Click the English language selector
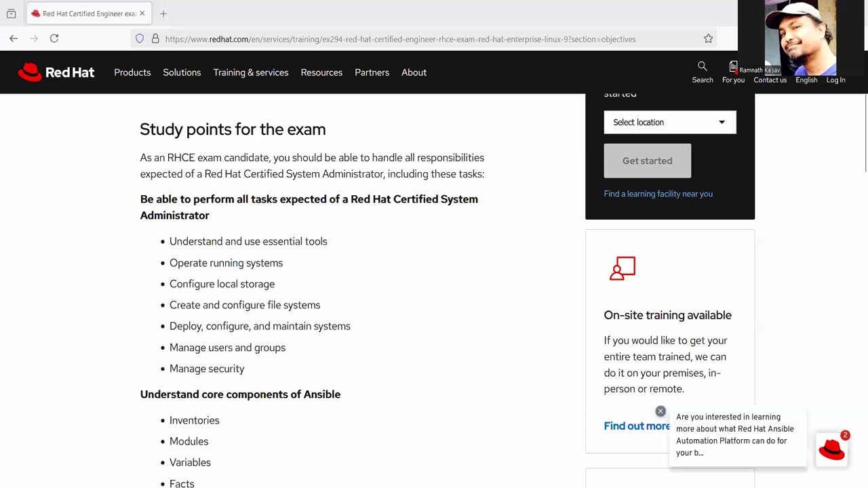Viewport: 868px width, 488px height. point(806,80)
